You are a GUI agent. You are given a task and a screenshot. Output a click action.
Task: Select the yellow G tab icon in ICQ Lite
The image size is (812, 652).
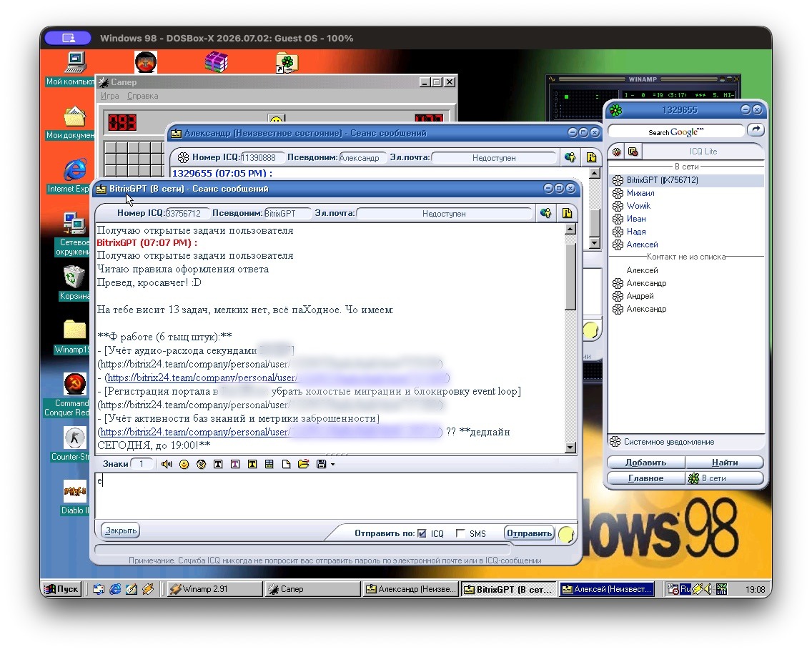click(633, 152)
